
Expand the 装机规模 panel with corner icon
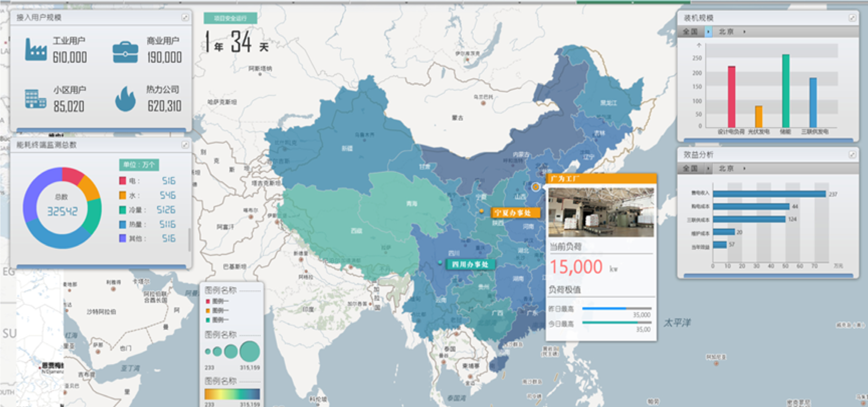[x=852, y=18]
